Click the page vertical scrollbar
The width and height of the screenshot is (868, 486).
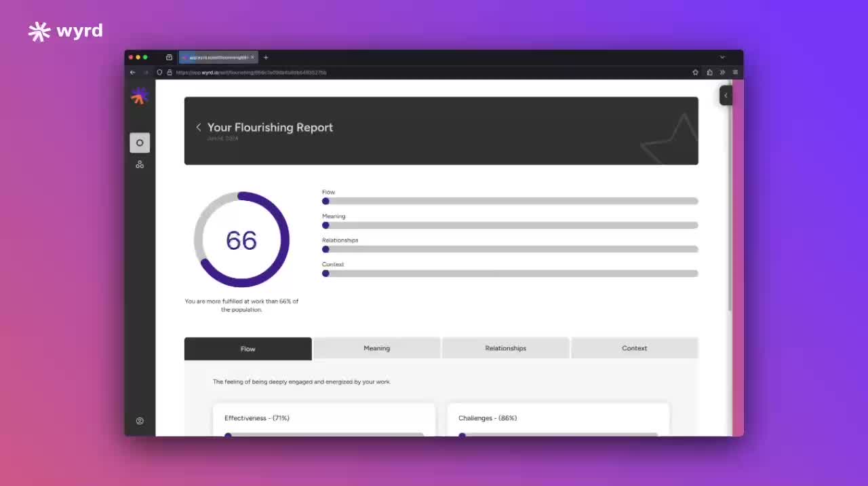click(x=730, y=197)
